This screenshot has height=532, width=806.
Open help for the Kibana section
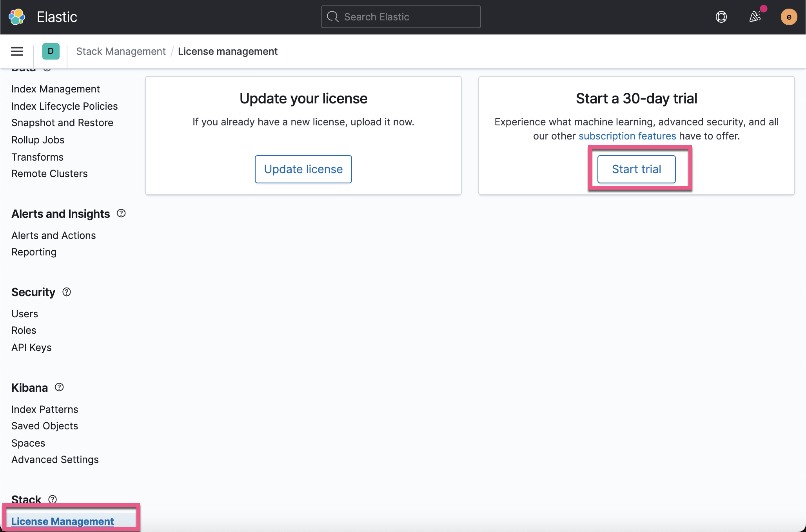click(59, 387)
